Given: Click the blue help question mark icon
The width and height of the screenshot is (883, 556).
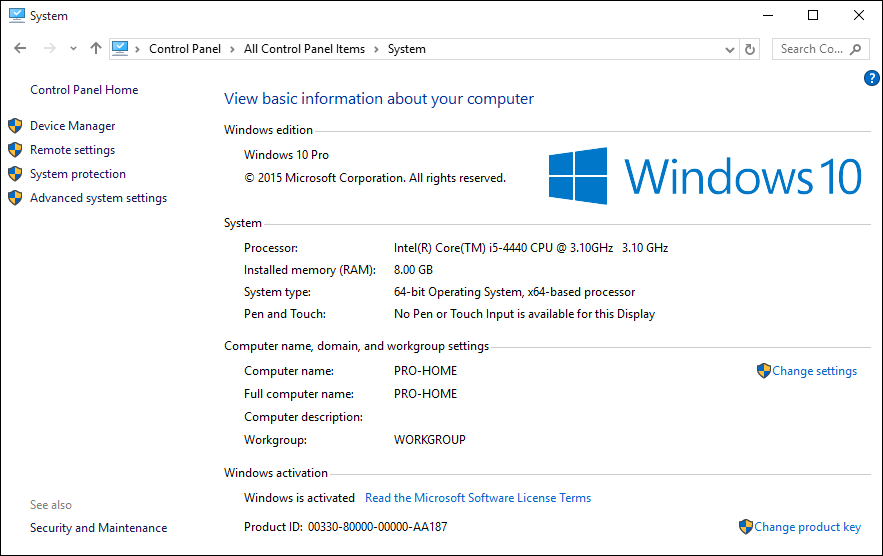Looking at the screenshot, I should (871, 78).
